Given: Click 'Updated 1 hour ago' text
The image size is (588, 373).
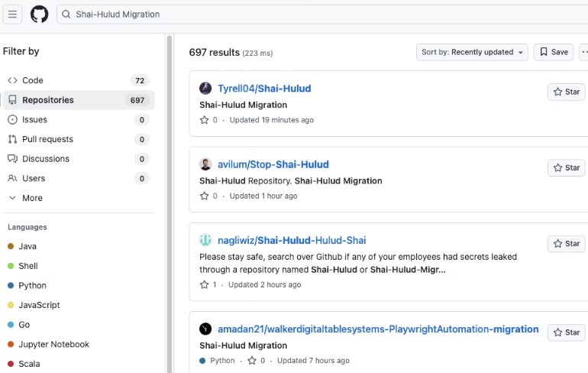Looking at the screenshot, I should (263, 196).
